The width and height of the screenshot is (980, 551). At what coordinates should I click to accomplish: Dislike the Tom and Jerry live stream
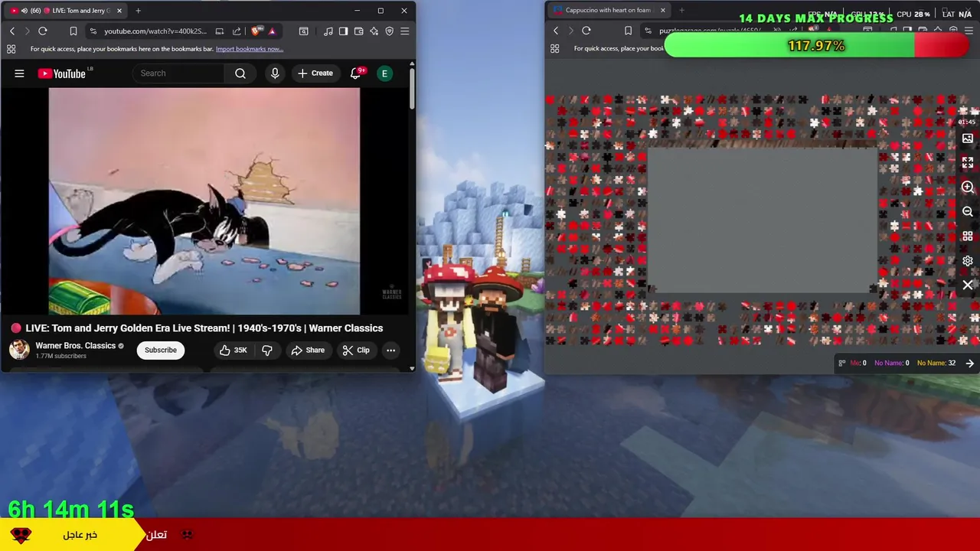point(267,350)
